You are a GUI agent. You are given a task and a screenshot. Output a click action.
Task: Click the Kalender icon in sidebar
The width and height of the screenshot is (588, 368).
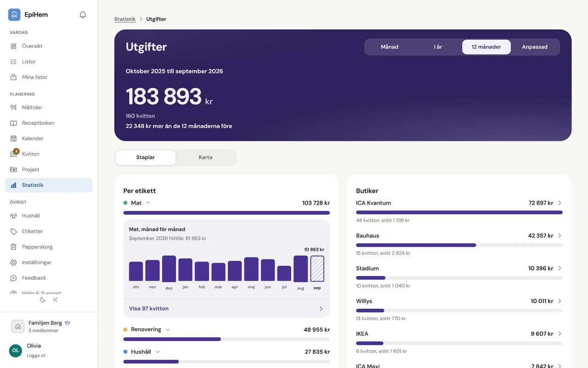click(14, 138)
